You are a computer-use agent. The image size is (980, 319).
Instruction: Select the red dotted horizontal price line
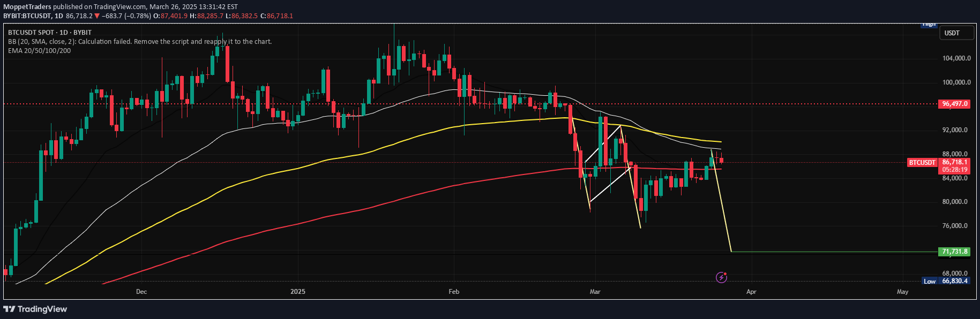click(x=470, y=104)
